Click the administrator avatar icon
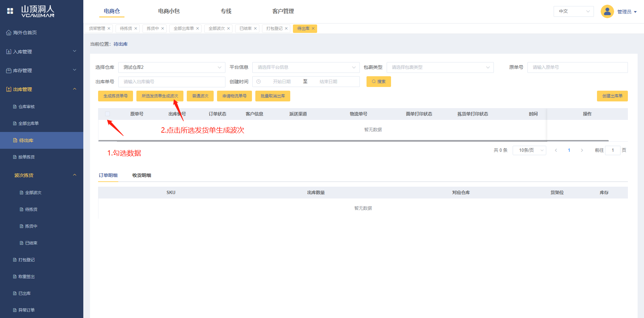Screen dimensions: 644x318 tap(607, 11)
